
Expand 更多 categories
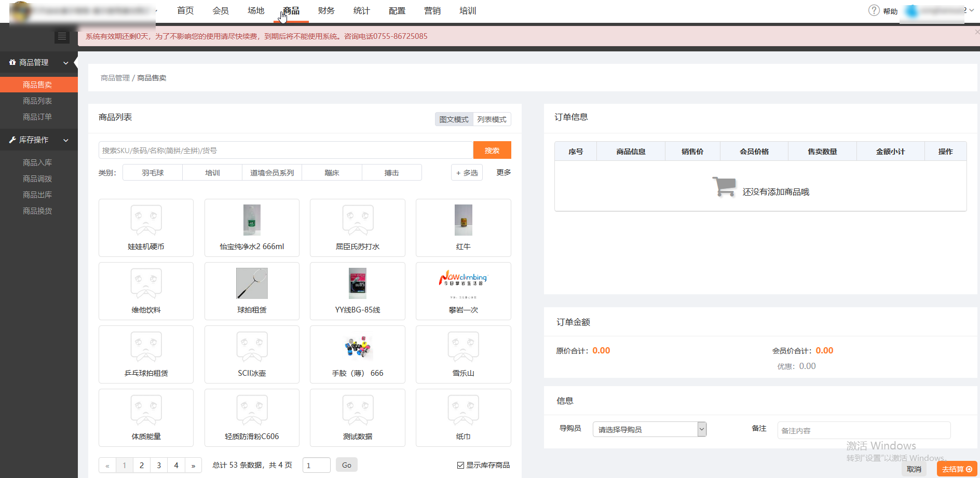coord(503,172)
